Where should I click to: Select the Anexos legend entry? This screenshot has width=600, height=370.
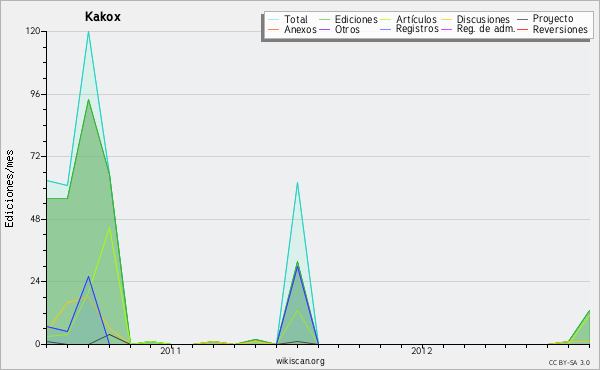300,29
